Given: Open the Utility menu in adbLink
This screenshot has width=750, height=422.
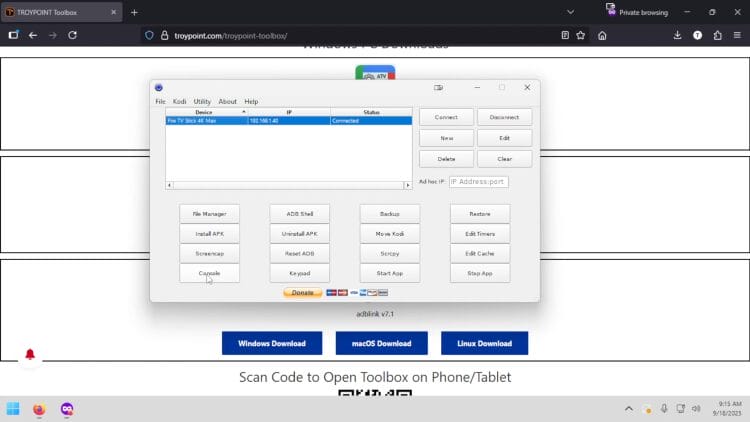Looking at the screenshot, I should pyautogui.click(x=202, y=101).
